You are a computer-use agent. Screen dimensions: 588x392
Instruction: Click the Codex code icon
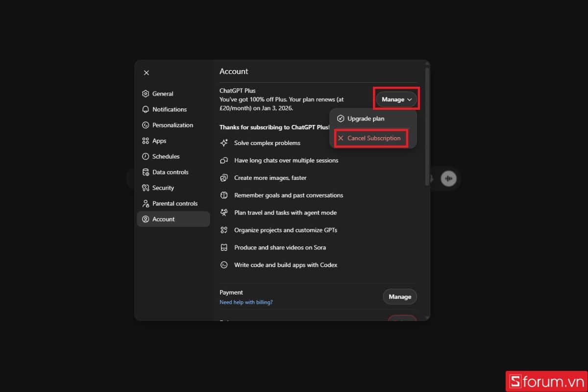click(224, 265)
